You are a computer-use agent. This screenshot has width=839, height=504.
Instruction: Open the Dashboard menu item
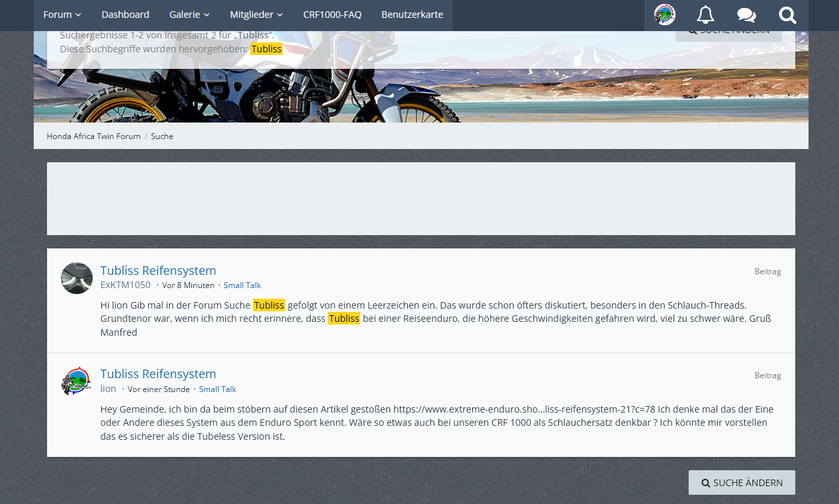[x=125, y=15]
